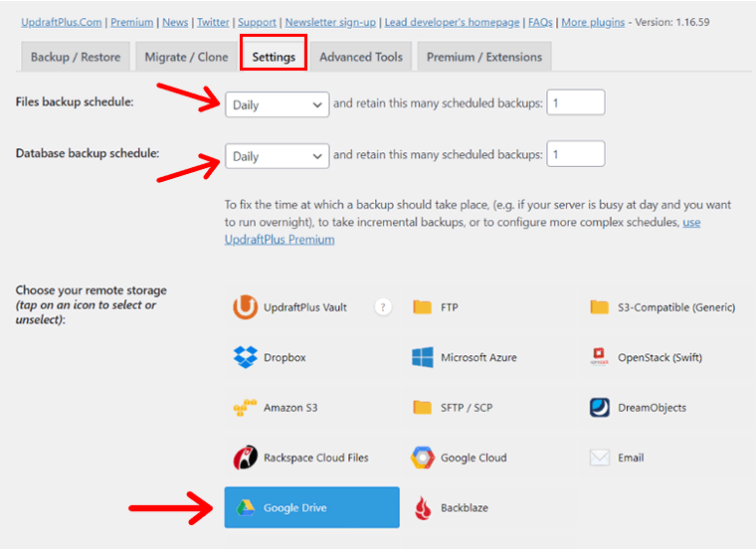Click the Email label text
Screen dimensions: 756x549
(x=631, y=457)
